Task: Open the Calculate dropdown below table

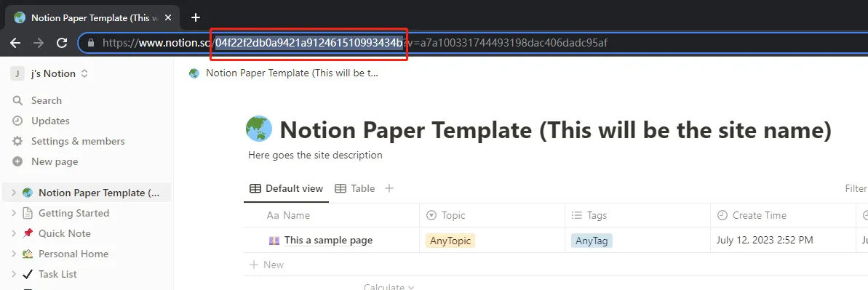Action: [x=389, y=286]
